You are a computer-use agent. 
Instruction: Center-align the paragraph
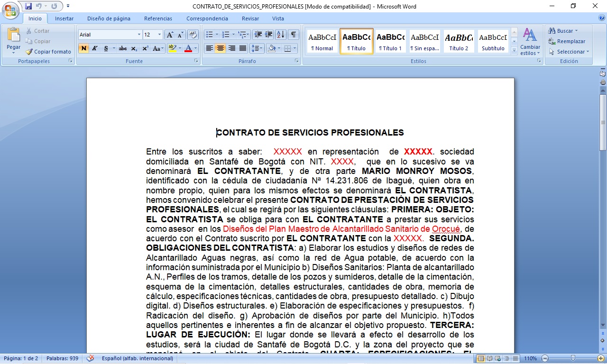221,48
